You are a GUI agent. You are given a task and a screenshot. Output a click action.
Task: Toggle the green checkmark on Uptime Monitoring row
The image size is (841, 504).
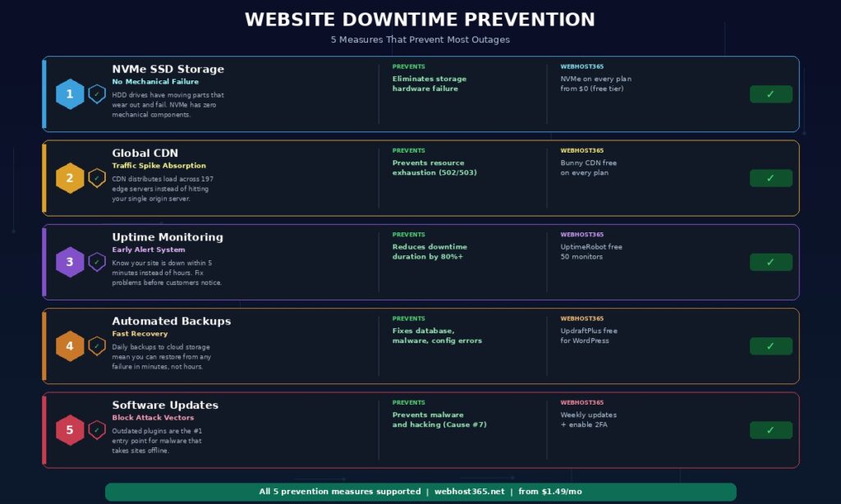(x=770, y=262)
